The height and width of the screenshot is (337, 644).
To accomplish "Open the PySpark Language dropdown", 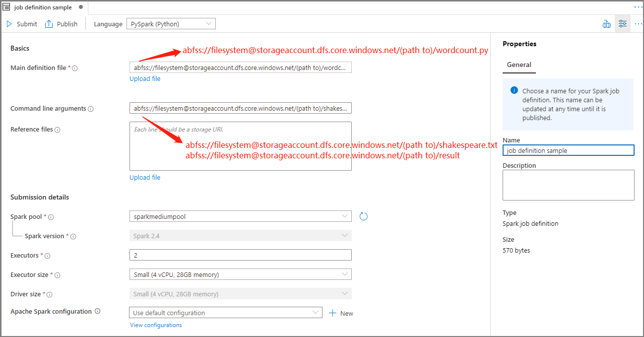I will pyautogui.click(x=171, y=23).
